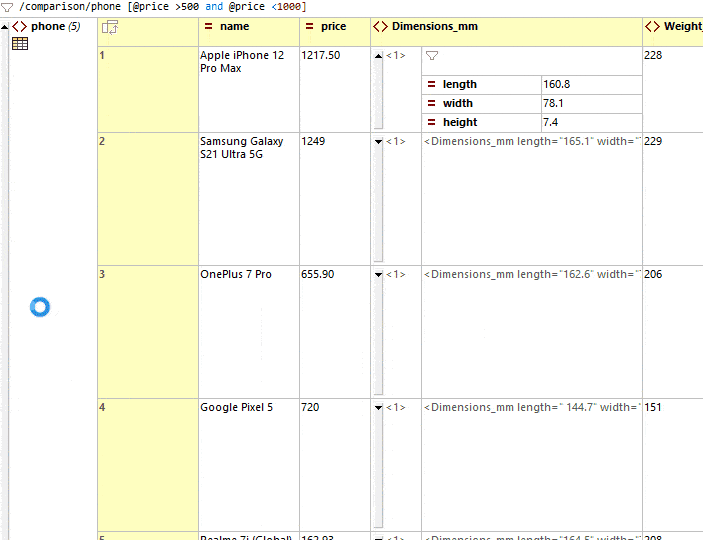The image size is (703, 540).
Task: Select row 3 header cell
Action: 147,331
